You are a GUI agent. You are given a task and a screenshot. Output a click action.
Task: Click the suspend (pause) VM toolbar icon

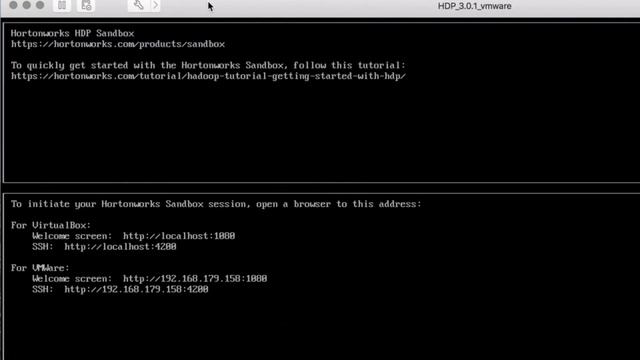tap(62, 5)
